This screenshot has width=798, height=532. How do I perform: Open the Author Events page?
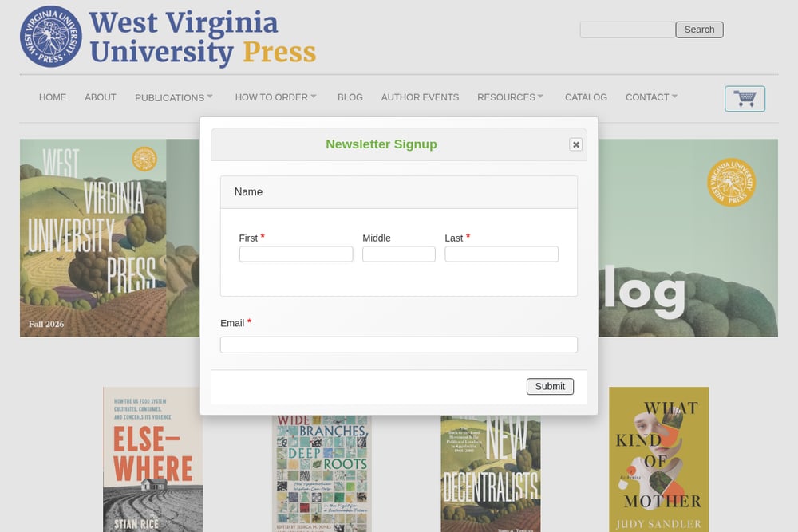click(420, 97)
